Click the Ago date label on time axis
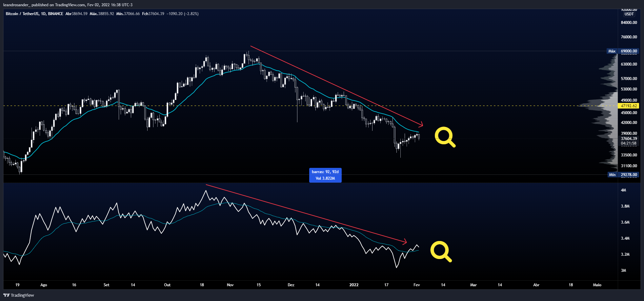 (44, 285)
